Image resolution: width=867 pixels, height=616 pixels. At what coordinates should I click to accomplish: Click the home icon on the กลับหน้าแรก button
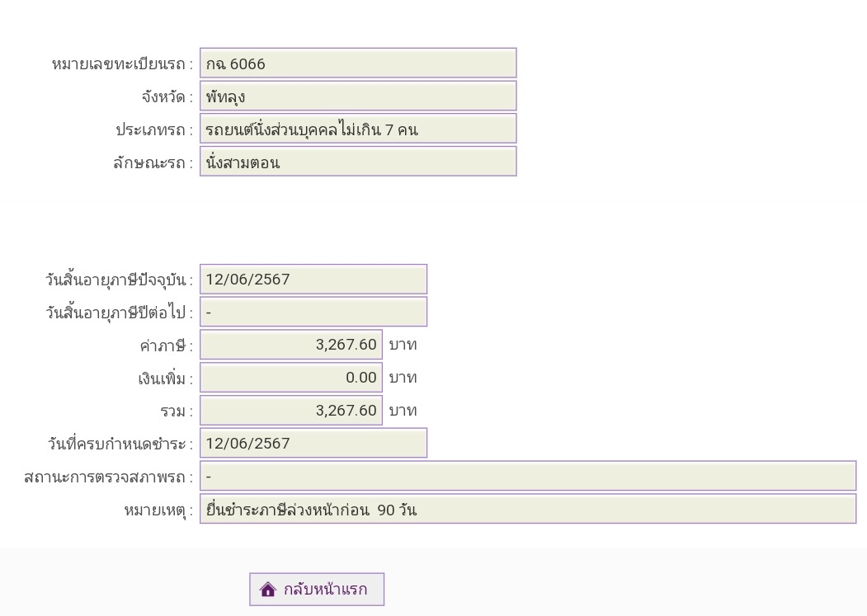coord(267,590)
